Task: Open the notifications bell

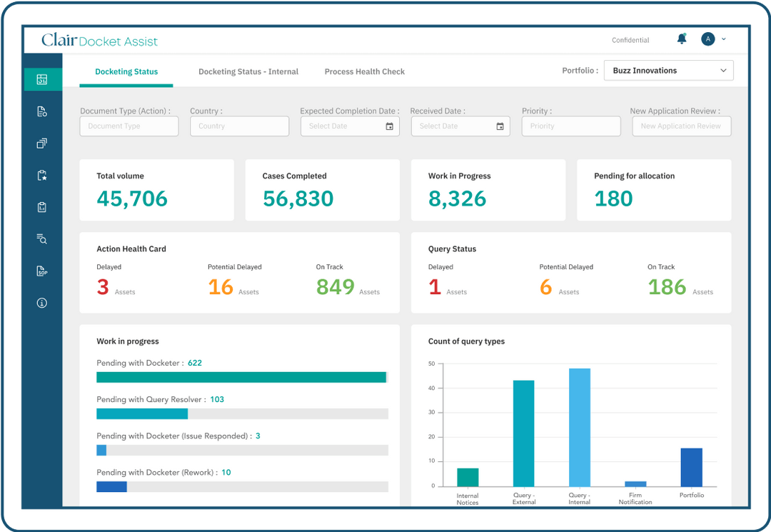Action: pos(681,39)
